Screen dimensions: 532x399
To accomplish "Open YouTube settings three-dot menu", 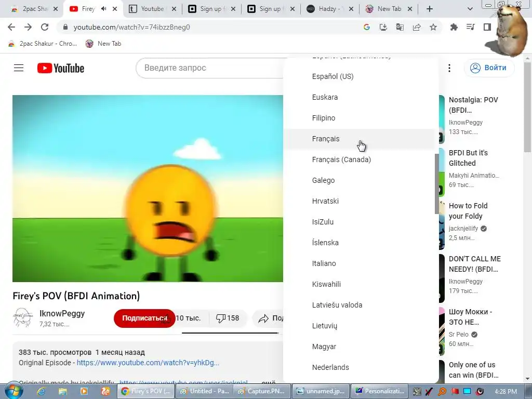I will (x=449, y=68).
